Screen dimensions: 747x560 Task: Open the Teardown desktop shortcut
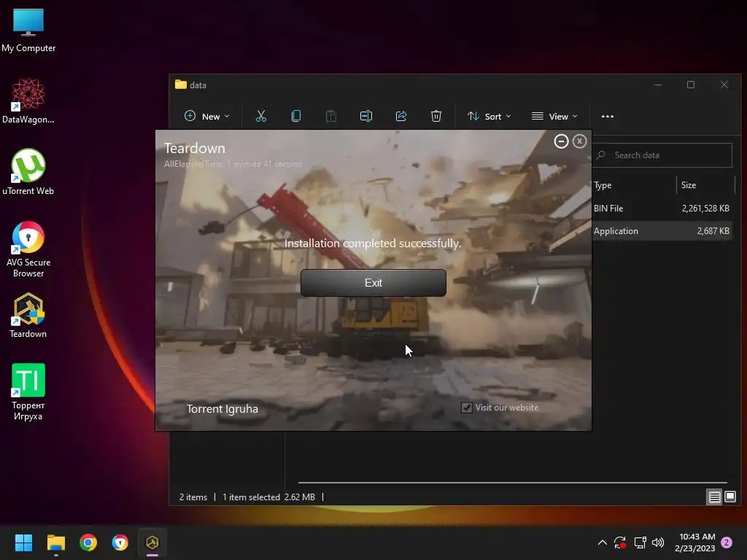coord(28,315)
